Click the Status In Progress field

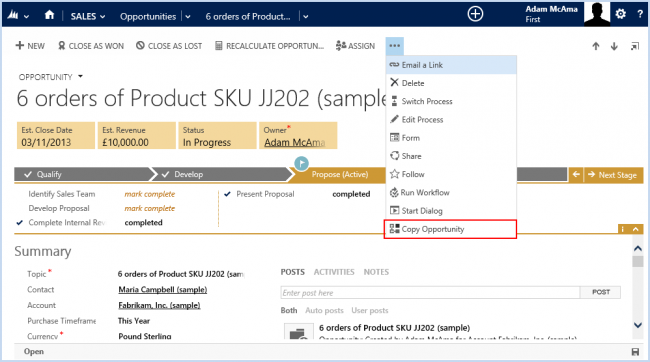[217, 136]
